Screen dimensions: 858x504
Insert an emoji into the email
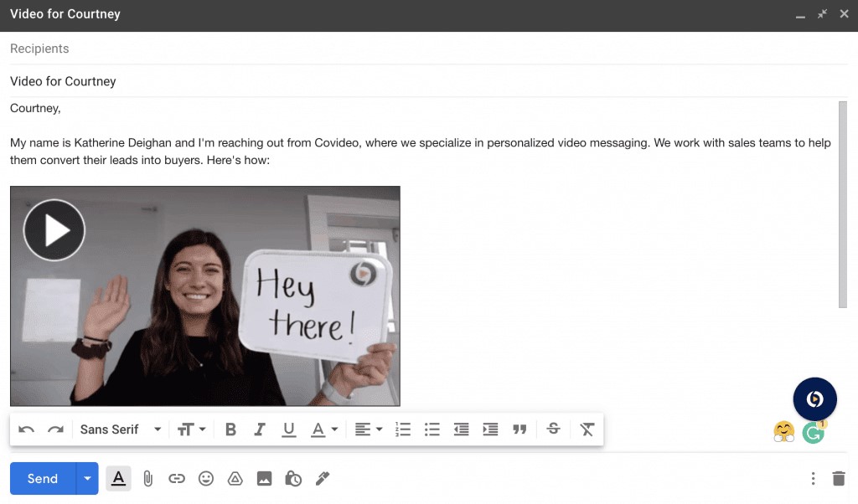point(206,478)
